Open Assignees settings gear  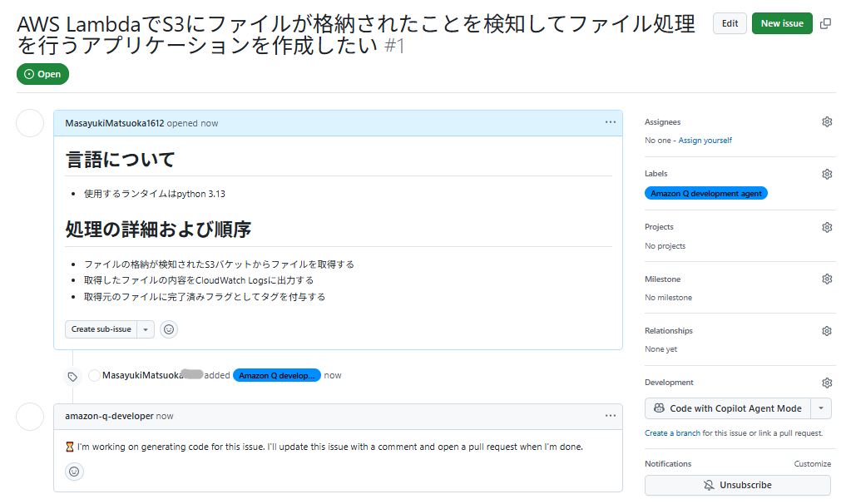coord(827,121)
